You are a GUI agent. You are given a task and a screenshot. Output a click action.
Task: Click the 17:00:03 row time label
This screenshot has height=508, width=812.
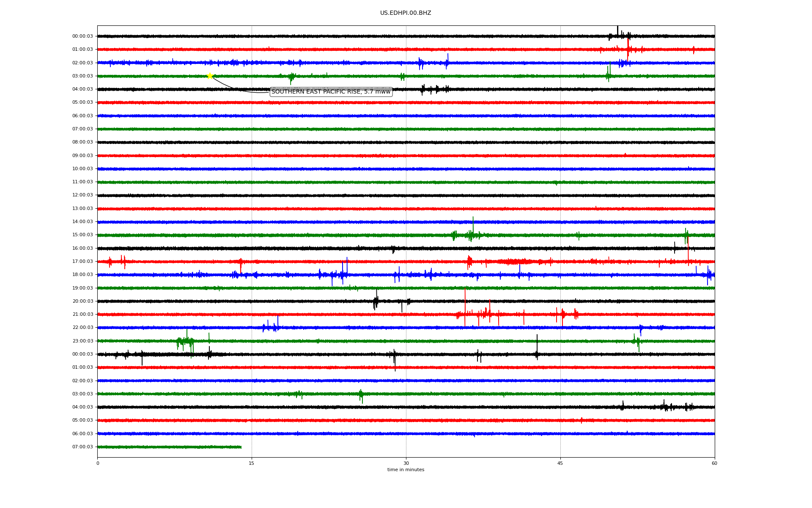click(82, 261)
